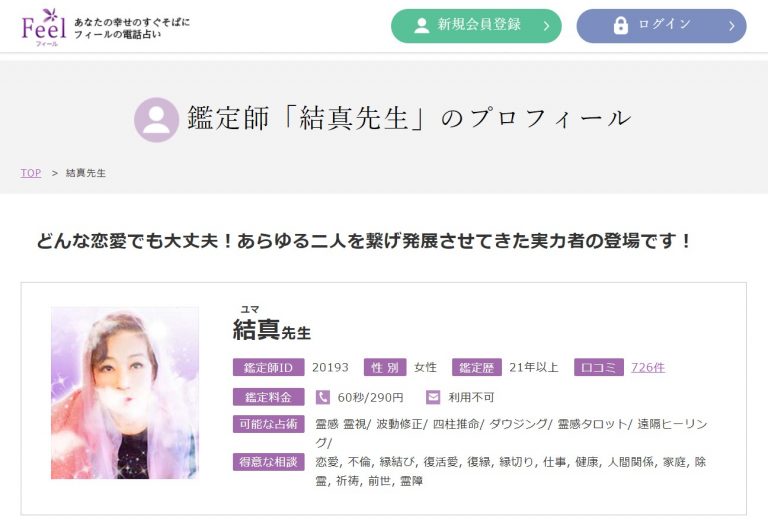
Task: Open 新規会員登録 member registration
Action: point(478,26)
